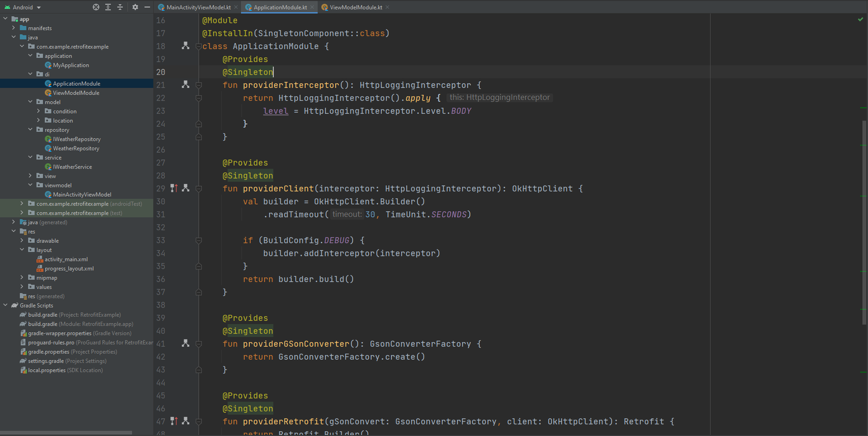Close the MainActivityViewModel.kt tab
This screenshot has height=436, width=868.
click(236, 7)
